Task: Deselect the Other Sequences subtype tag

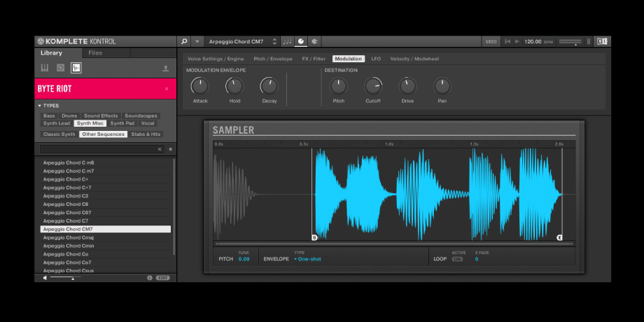Action: pos(103,134)
